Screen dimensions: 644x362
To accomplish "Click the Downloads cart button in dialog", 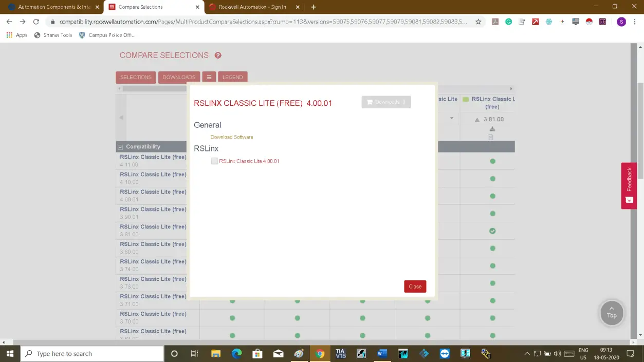I will pyautogui.click(x=386, y=102).
